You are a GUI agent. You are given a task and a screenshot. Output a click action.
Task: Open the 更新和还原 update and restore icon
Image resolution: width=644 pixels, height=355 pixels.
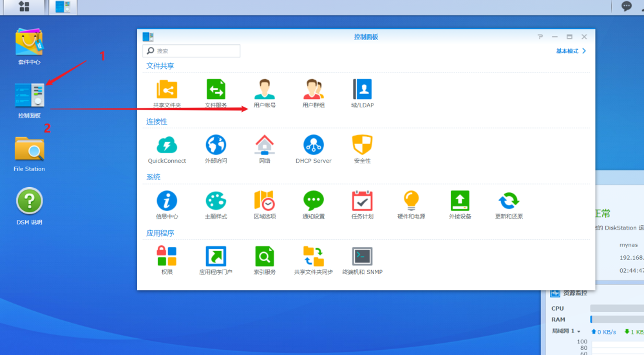(x=509, y=201)
